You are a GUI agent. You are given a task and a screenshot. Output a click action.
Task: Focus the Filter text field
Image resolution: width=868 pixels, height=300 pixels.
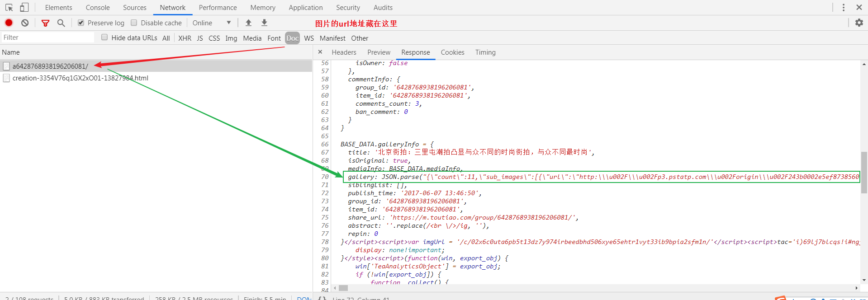[x=47, y=37]
